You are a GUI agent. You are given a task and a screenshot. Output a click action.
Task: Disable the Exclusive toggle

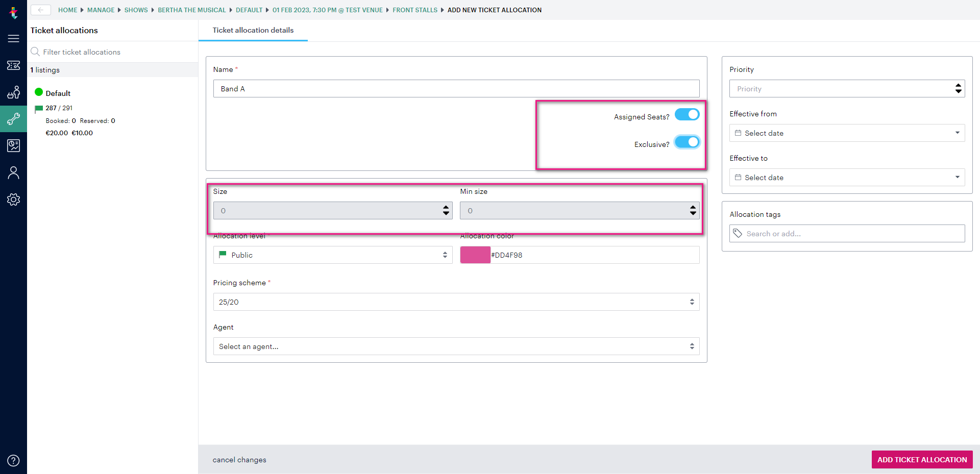pos(687,142)
